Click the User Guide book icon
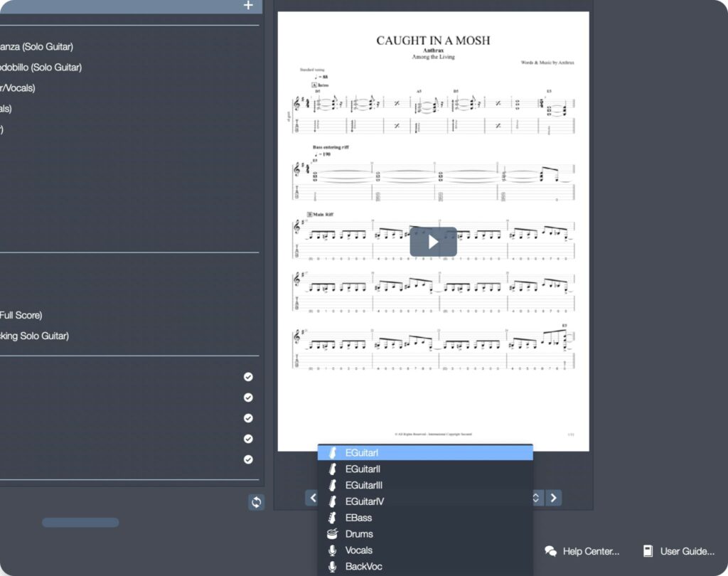 coord(648,551)
